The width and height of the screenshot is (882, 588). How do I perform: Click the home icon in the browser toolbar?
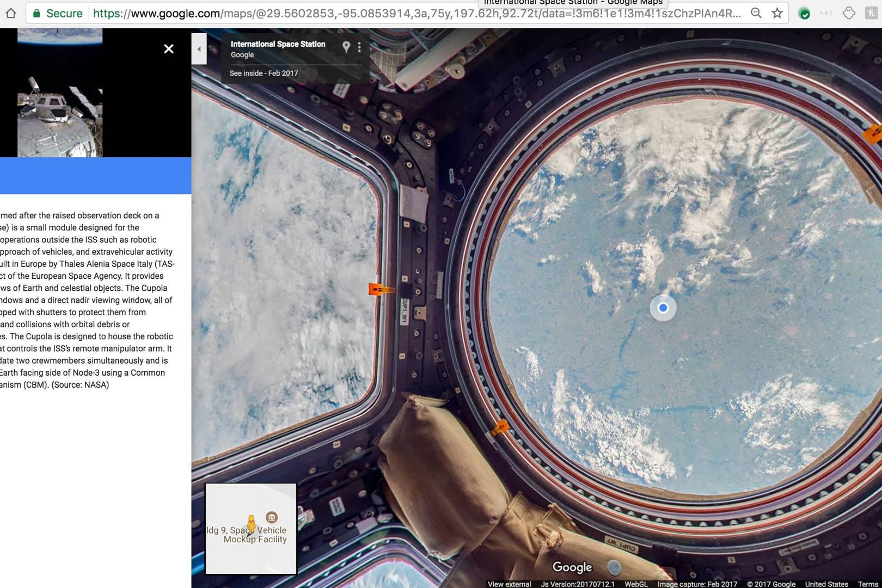(11, 14)
